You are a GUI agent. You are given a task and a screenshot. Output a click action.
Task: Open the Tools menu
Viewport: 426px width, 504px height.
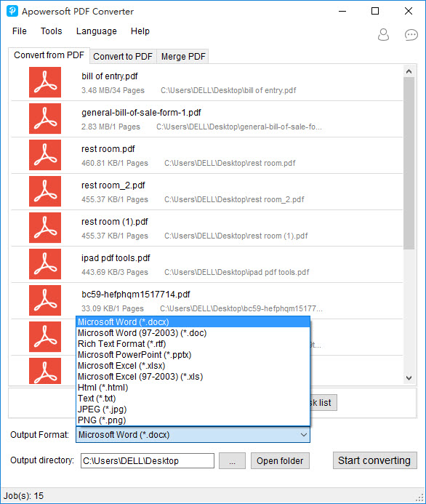[x=51, y=31]
